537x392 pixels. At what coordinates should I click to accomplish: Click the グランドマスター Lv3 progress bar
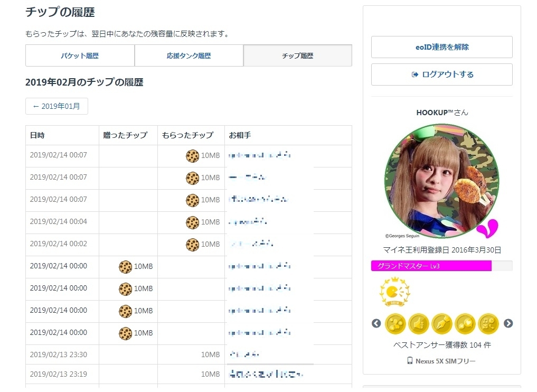tap(442, 266)
